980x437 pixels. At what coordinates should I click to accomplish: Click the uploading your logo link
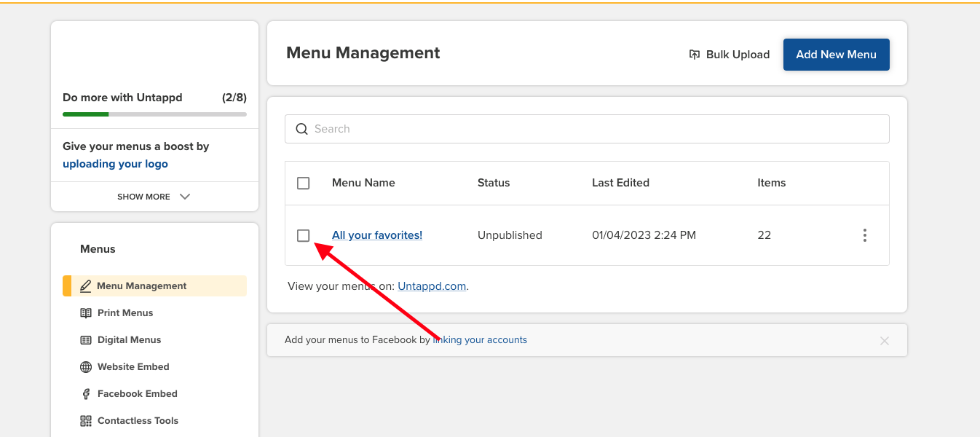coord(115,164)
